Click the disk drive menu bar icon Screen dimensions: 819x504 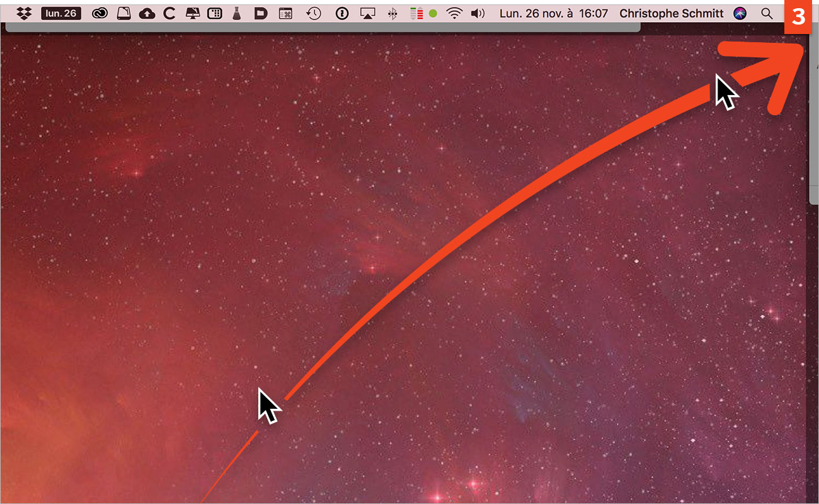pos(124,13)
